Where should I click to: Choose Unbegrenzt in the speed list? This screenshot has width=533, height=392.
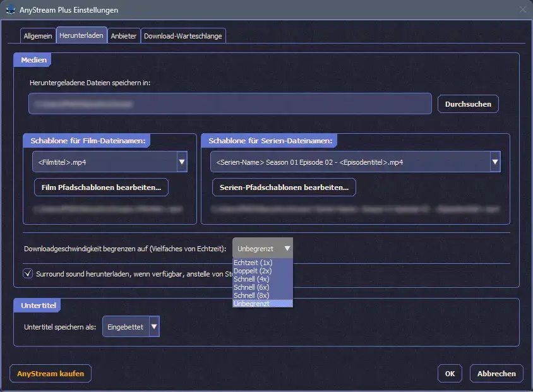click(263, 304)
